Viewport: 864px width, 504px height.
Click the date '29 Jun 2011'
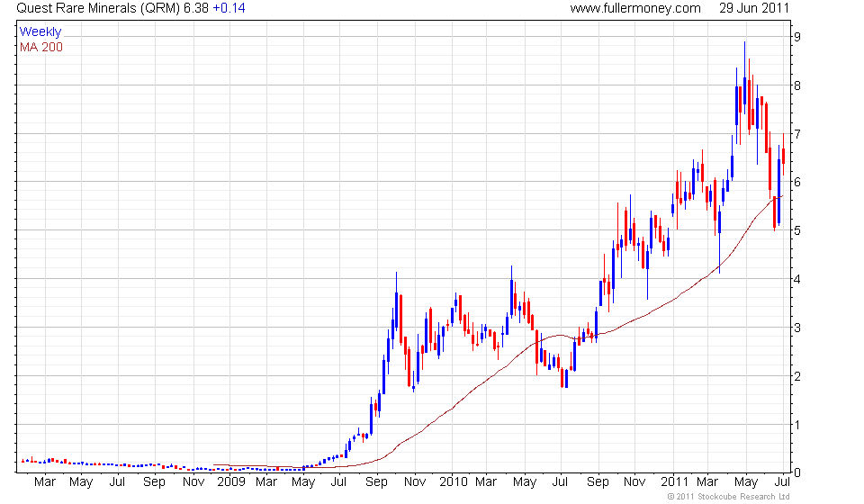pos(754,8)
